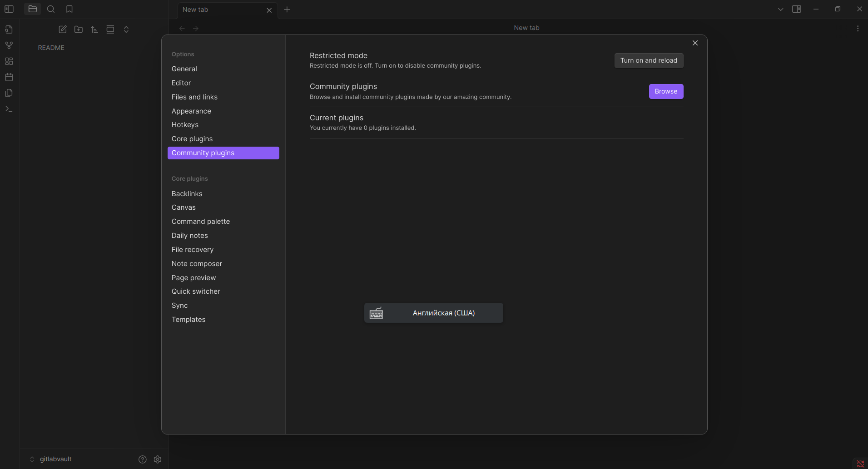Open templates icon in ribbon
Screen dimensions: 868x469
click(x=9, y=93)
